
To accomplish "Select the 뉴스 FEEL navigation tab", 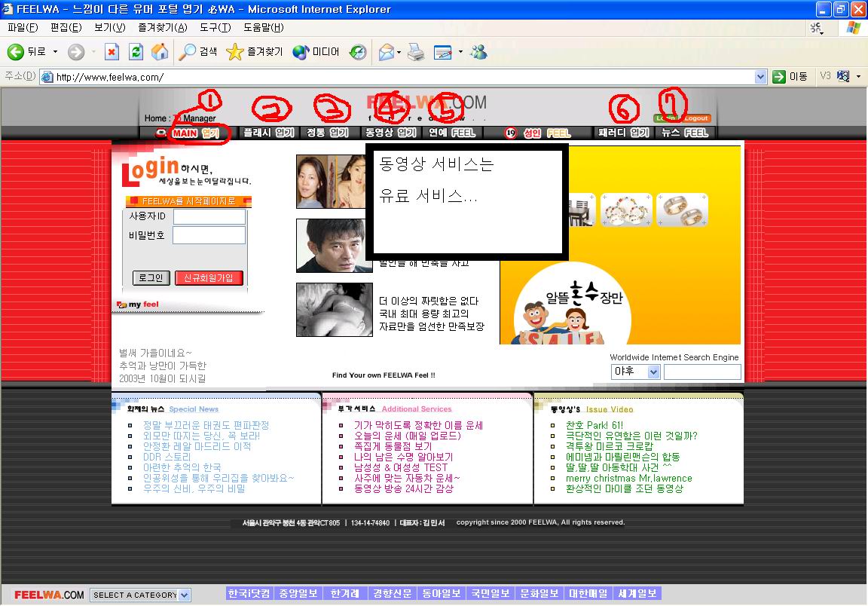I will point(685,133).
